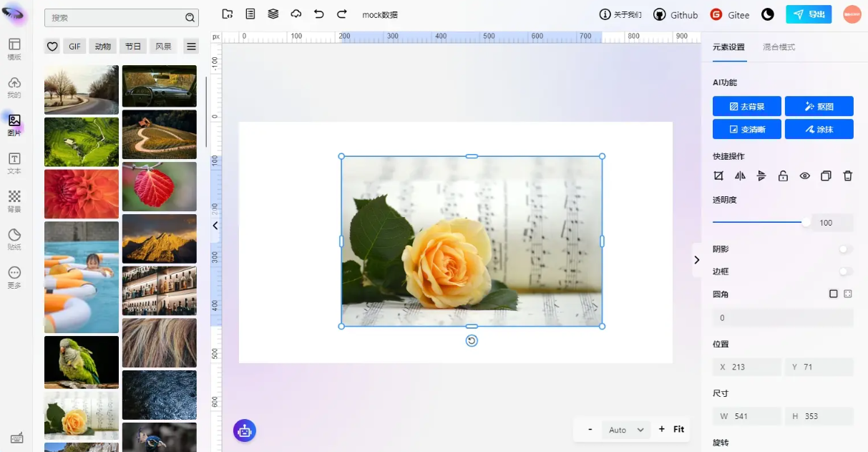Click the 透明度 opacity slider handle
The width and height of the screenshot is (868, 452).
[806, 222]
